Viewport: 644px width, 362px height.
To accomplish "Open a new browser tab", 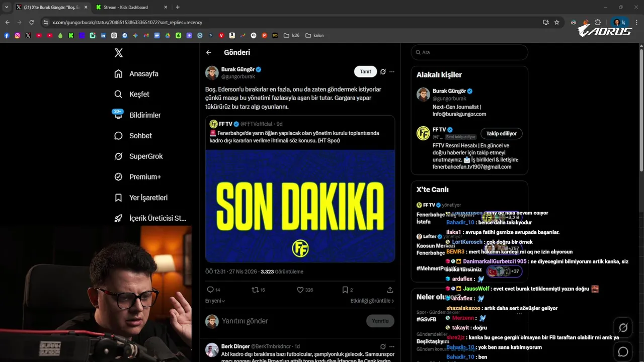I will tap(178, 8).
